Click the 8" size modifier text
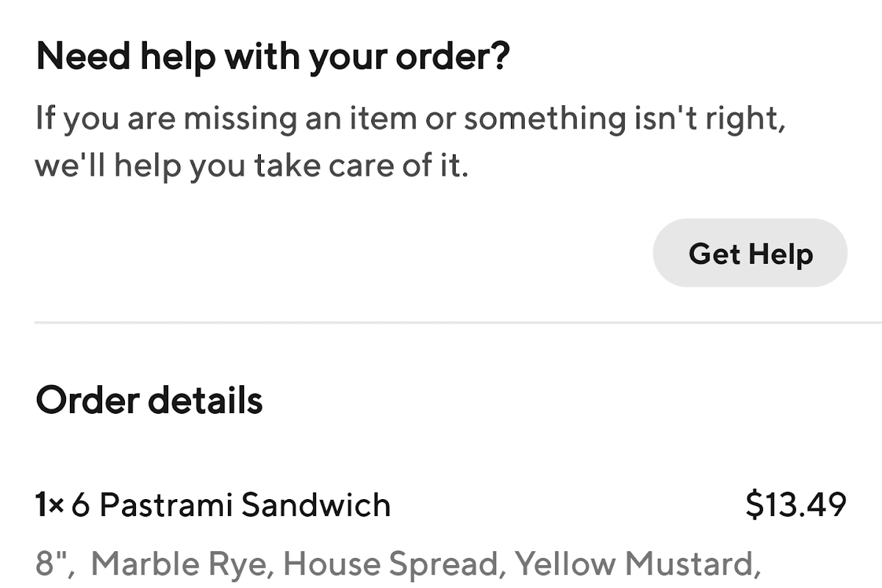Viewport: 882px width, 588px height. pyautogui.click(x=56, y=564)
